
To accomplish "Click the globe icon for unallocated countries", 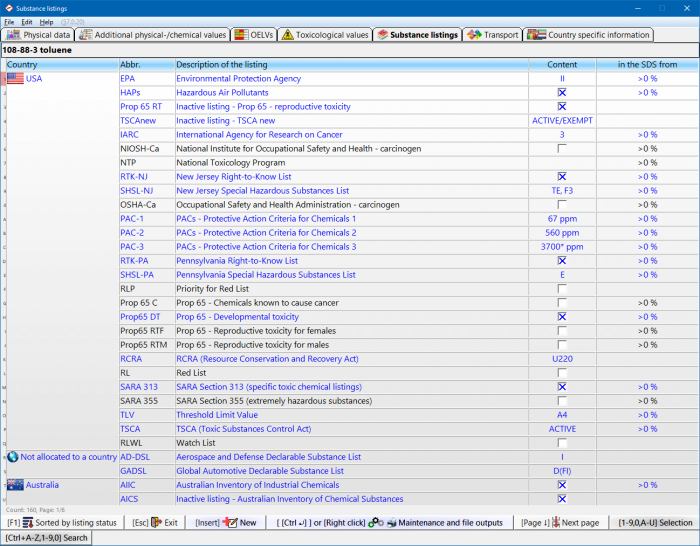I will coord(12,457).
